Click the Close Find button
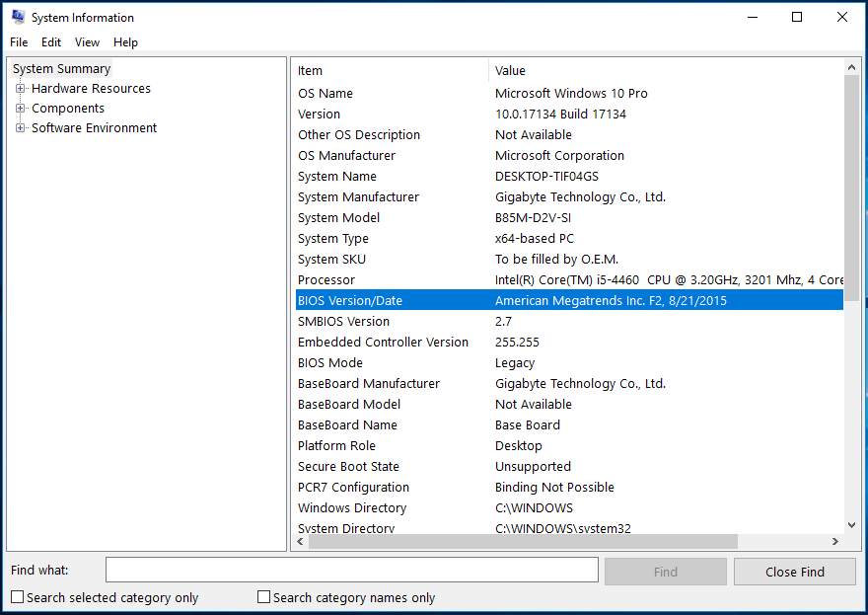 pos(795,572)
